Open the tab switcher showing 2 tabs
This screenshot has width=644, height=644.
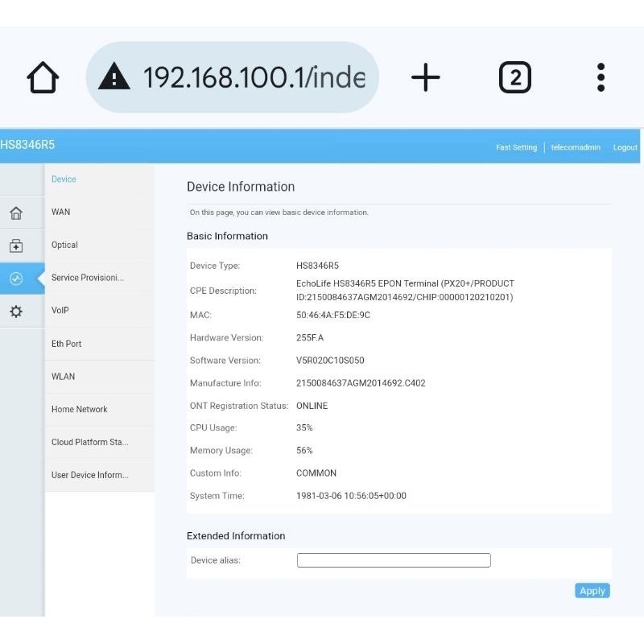tap(515, 78)
